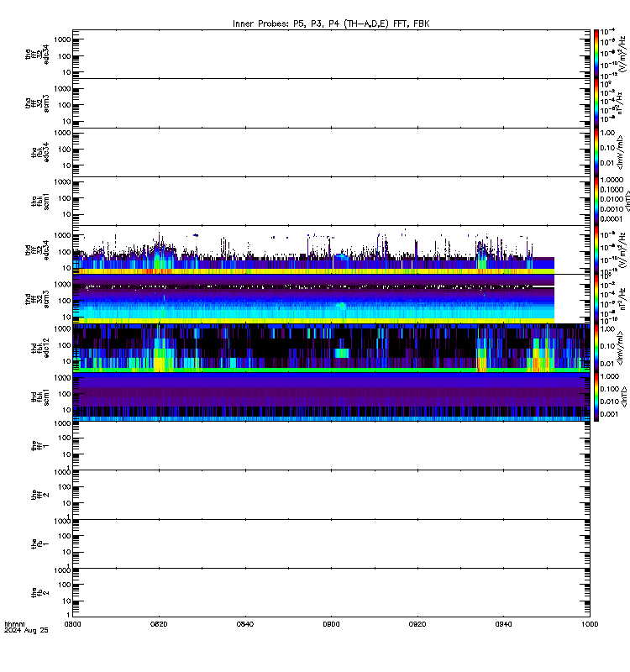Click the 0940 time axis label

click(503, 624)
